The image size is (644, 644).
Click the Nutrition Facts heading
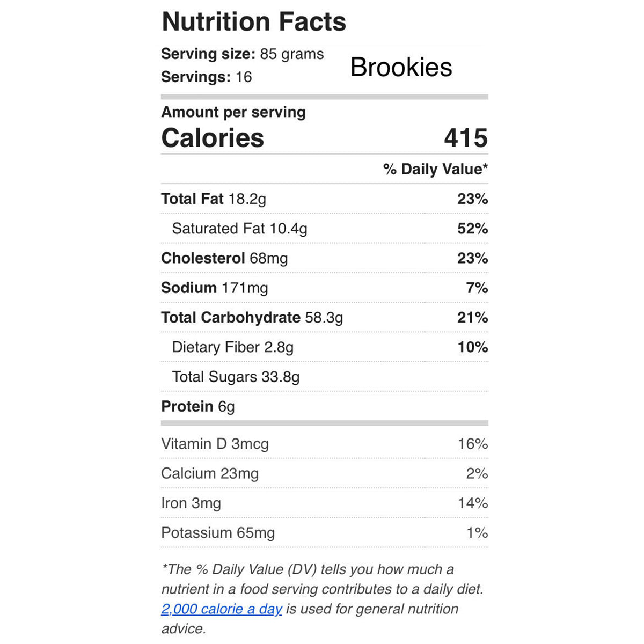click(x=254, y=22)
